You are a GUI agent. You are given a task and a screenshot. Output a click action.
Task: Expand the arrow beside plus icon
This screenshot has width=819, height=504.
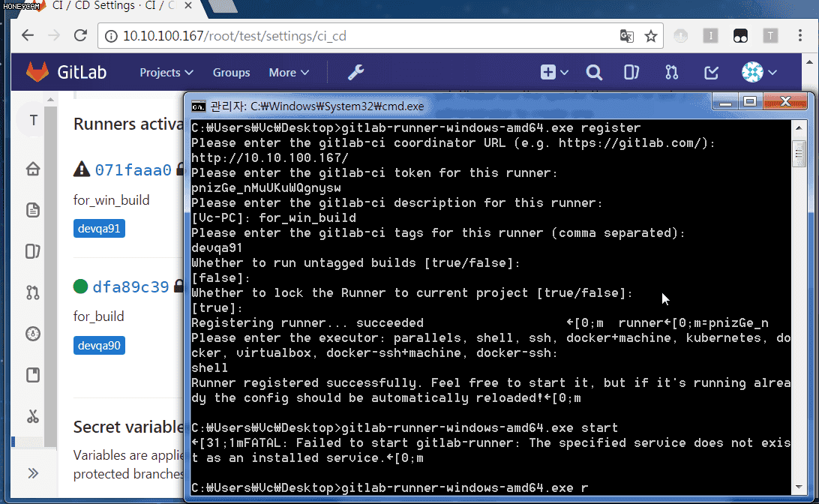pyautogui.click(x=565, y=73)
